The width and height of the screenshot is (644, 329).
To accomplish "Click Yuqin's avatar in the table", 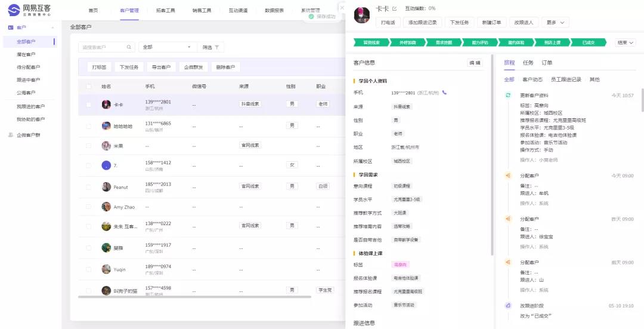I will tap(106, 269).
